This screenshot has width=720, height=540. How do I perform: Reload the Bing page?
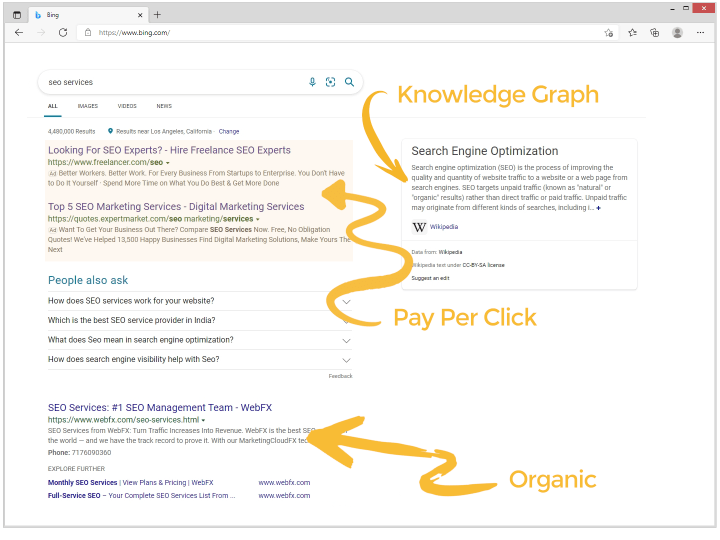click(63, 33)
